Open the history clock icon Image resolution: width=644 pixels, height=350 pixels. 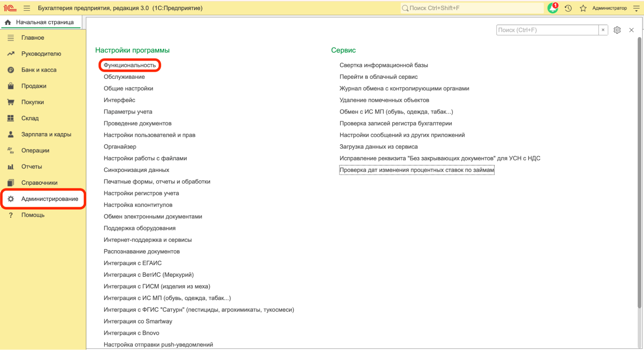(x=568, y=8)
